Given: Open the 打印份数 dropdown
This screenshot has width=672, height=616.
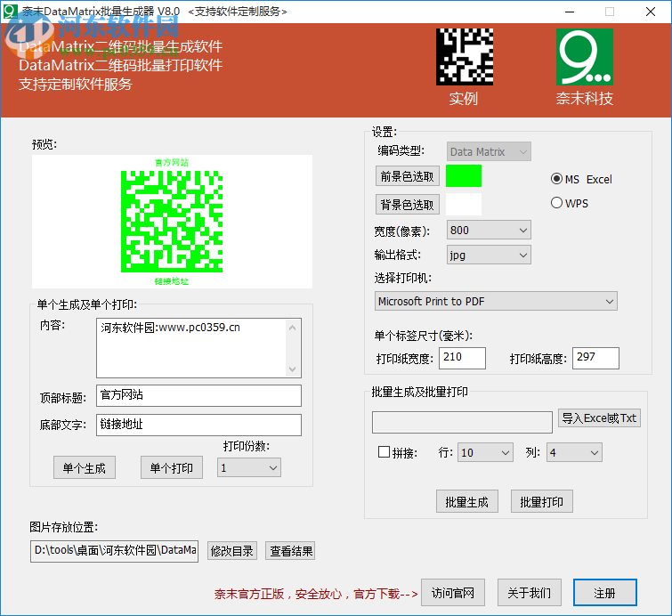Looking at the screenshot, I should 249,467.
